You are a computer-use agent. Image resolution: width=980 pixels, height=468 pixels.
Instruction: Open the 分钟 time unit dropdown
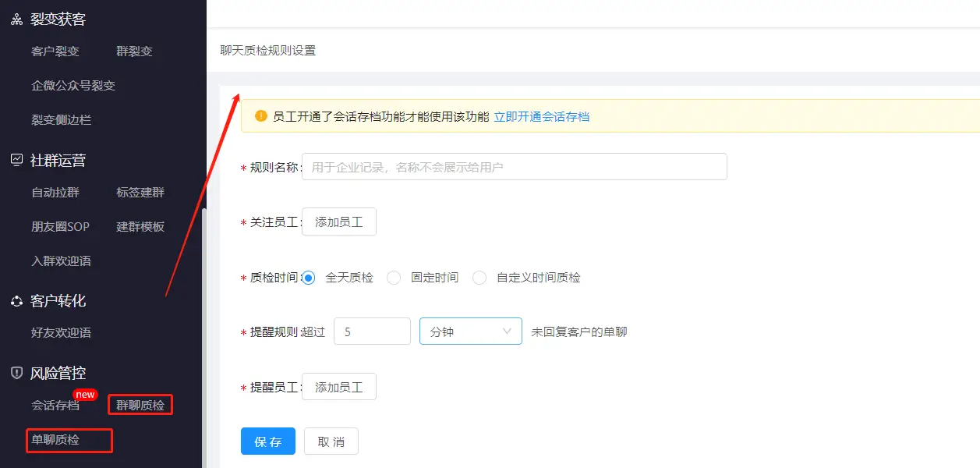click(471, 331)
